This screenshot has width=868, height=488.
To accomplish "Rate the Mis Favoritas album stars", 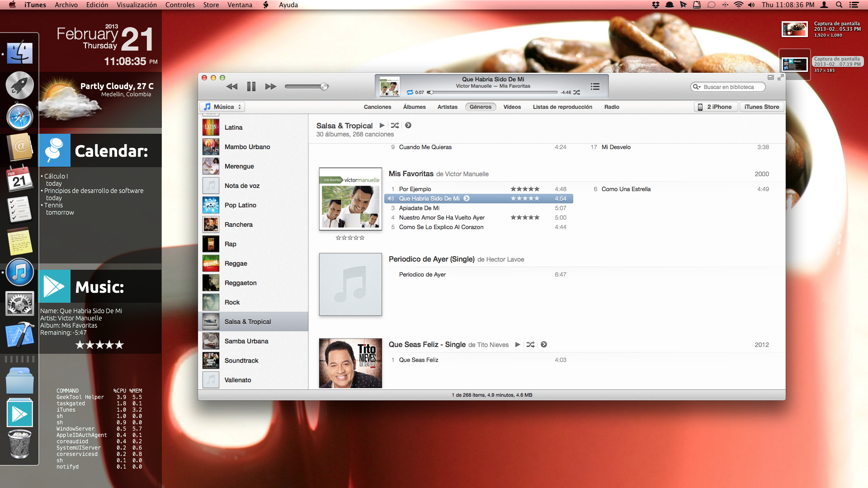I will point(350,238).
